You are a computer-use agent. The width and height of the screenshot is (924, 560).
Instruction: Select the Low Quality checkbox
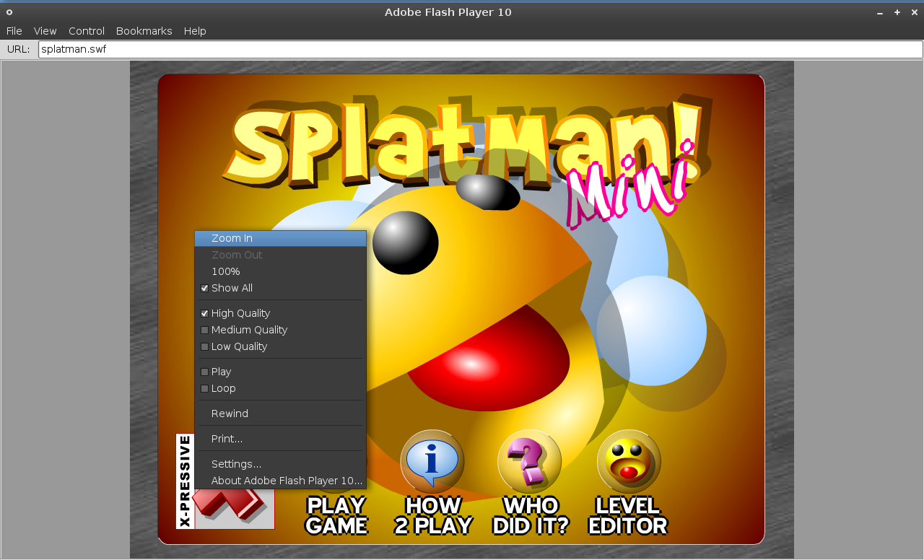(205, 347)
